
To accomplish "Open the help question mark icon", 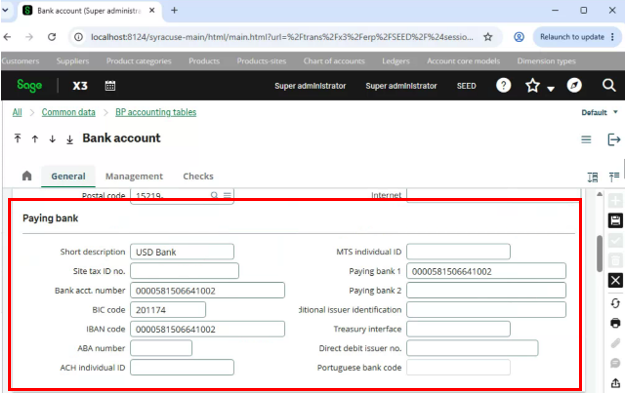I will 503,85.
